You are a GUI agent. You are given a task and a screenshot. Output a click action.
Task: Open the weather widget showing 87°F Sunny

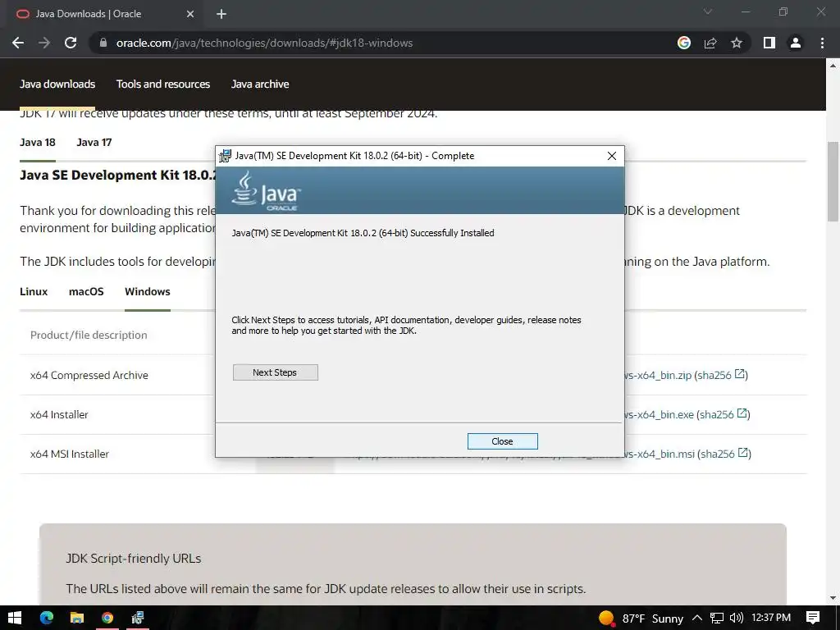[x=641, y=619]
